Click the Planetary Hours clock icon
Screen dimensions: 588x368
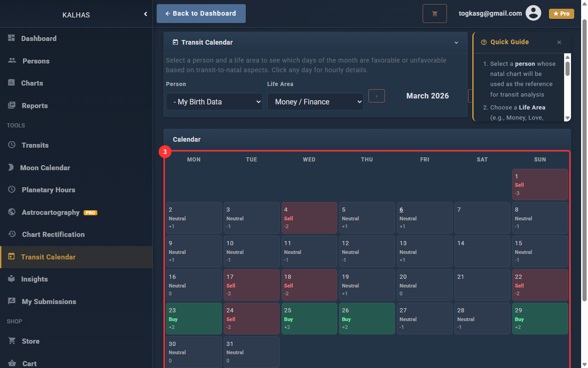(x=12, y=190)
